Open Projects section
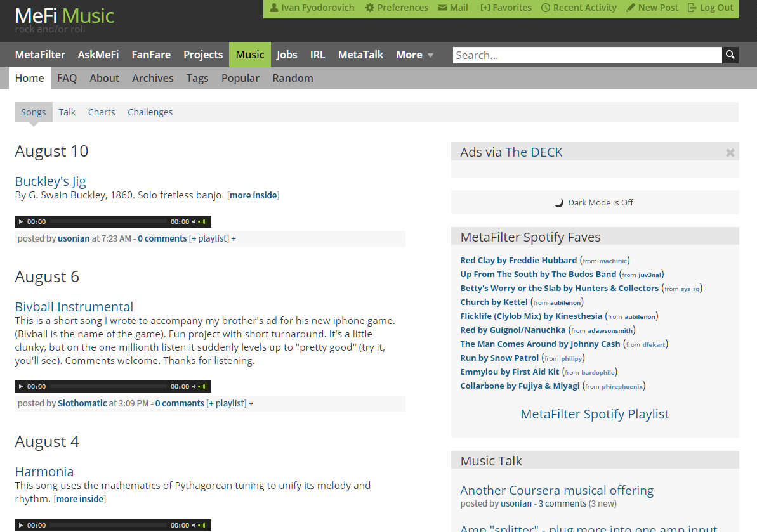This screenshot has width=757, height=532. [x=203, y=55]
